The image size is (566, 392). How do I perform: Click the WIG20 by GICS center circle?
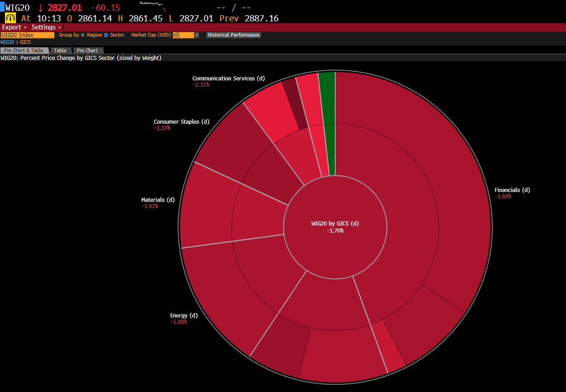coord(335,227)
